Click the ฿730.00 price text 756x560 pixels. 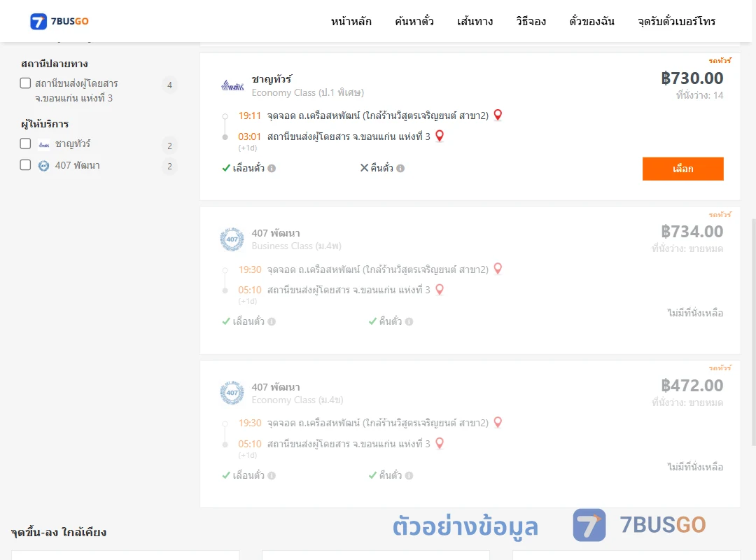click(x=692, y=78)
